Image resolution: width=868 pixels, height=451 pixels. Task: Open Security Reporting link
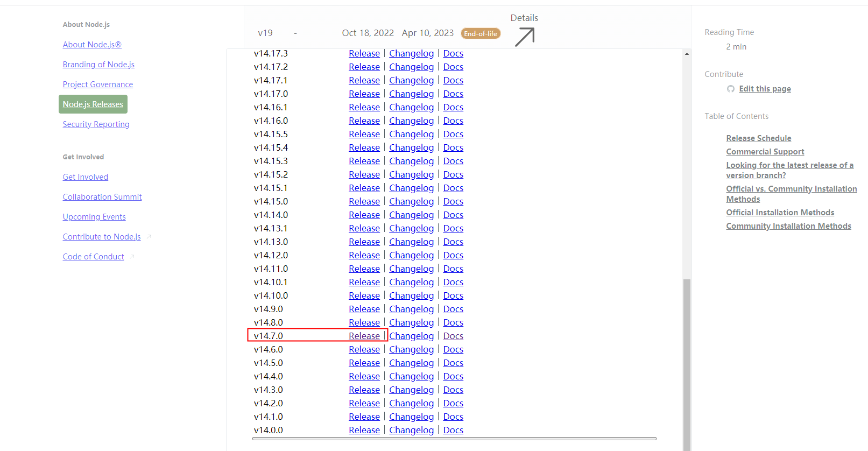click(96, 124)
